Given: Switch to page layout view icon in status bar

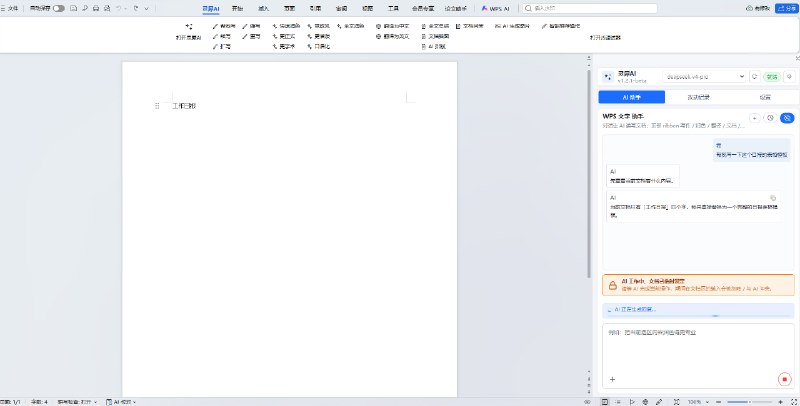Looking at the screenshot, I should coord(605,402).
